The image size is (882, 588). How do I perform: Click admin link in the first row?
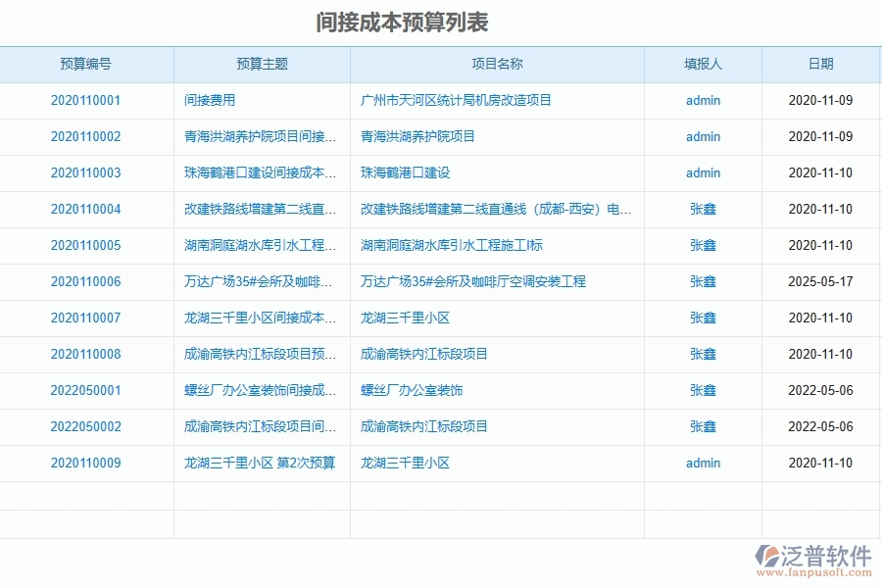703,100
